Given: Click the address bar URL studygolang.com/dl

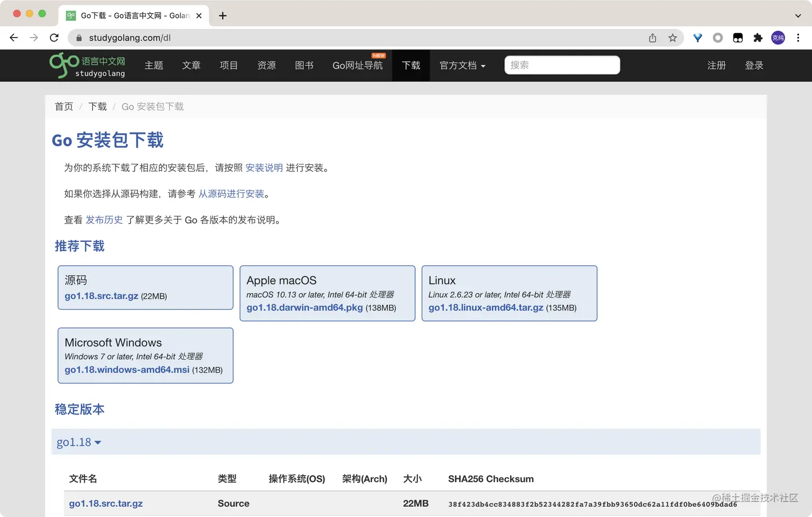Looking at the screenshot, I should 130,38.
